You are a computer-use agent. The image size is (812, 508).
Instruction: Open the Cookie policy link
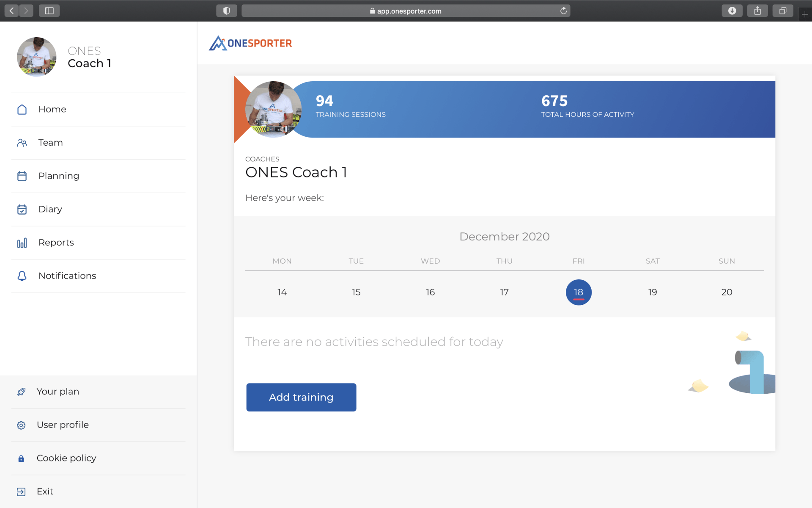pyautogui.click(x=98, y=458)
